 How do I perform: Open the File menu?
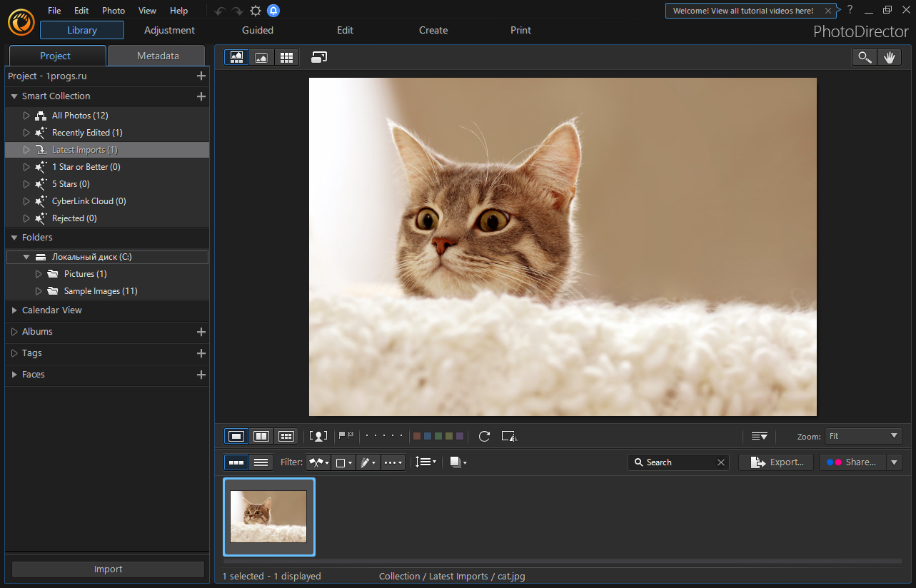point(54,11)
